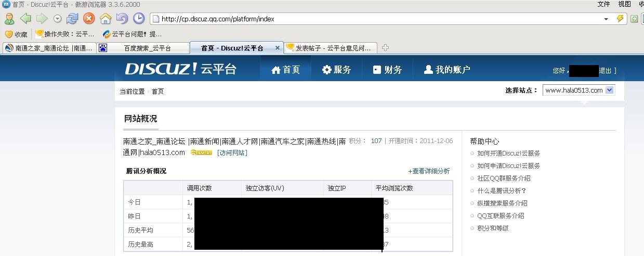Image resolution: width=644 pixels, height=256 pixels.
Task: Click the 平均浏览次数 column header
Action: click(394, 188)
